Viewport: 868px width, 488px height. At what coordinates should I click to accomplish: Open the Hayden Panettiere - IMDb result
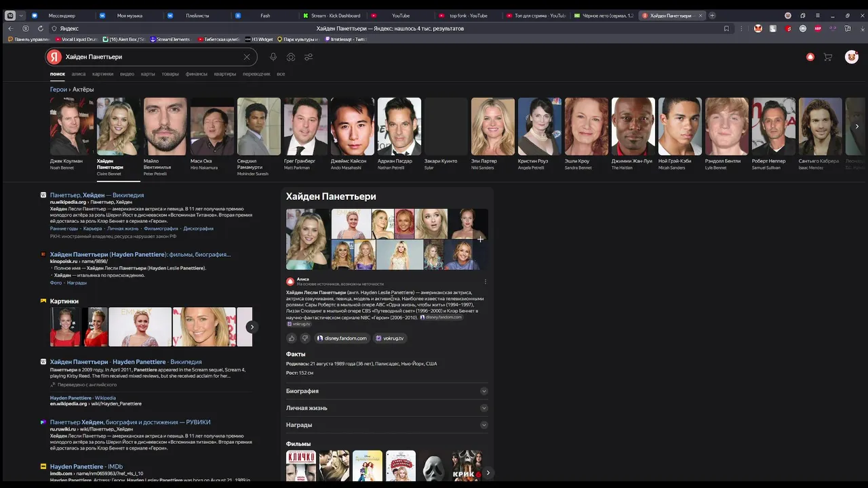click(x=86, y=467)
